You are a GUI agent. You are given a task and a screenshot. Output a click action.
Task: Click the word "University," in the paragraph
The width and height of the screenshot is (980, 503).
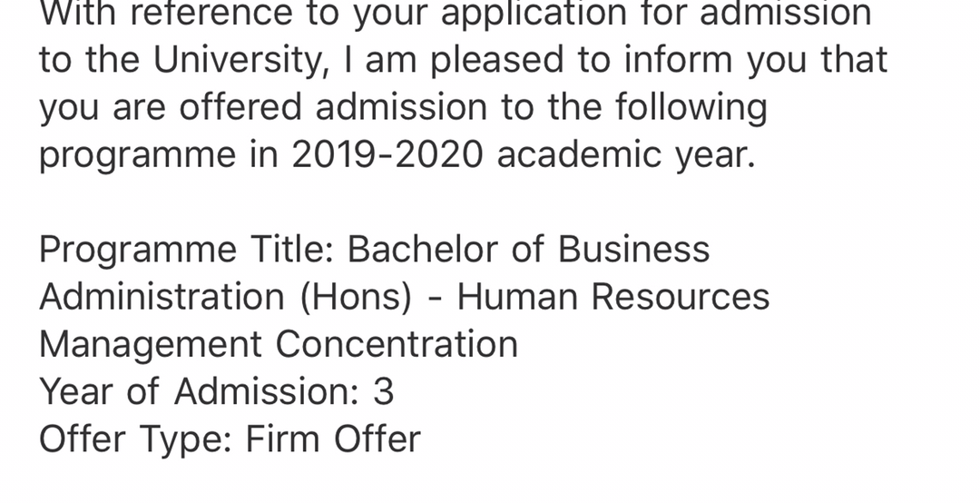point(242,60)
